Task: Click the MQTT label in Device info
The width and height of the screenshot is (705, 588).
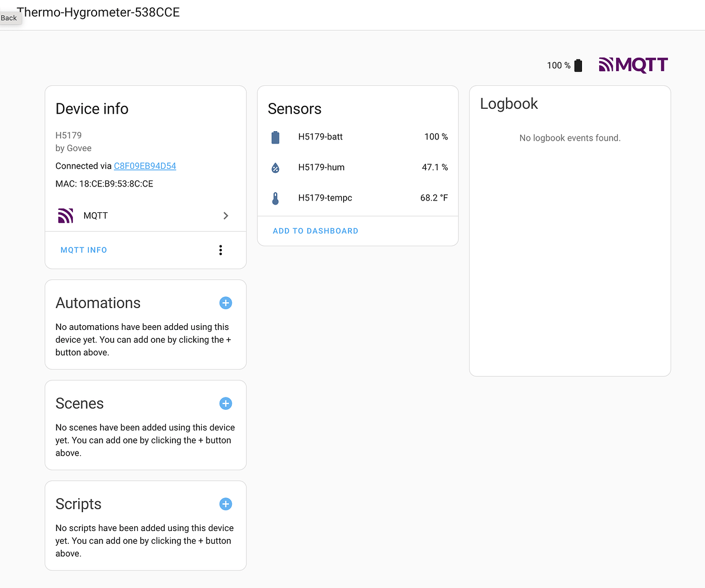Action: click(95, 216)
